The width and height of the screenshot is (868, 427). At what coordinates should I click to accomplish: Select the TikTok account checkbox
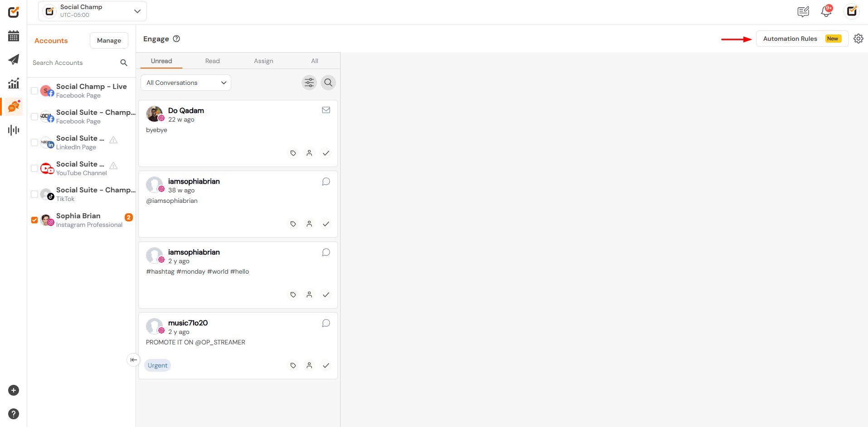34,194
